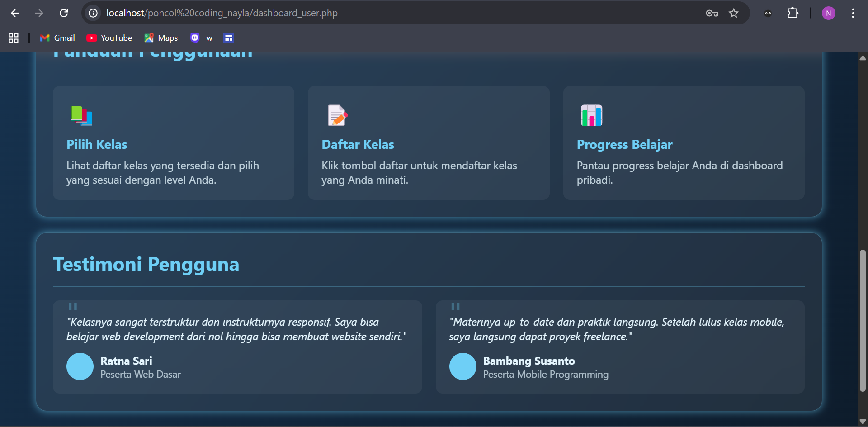This screenshot has width=868, height=427.
Task: Open the profile avatar N
Action: pos(828,13)
